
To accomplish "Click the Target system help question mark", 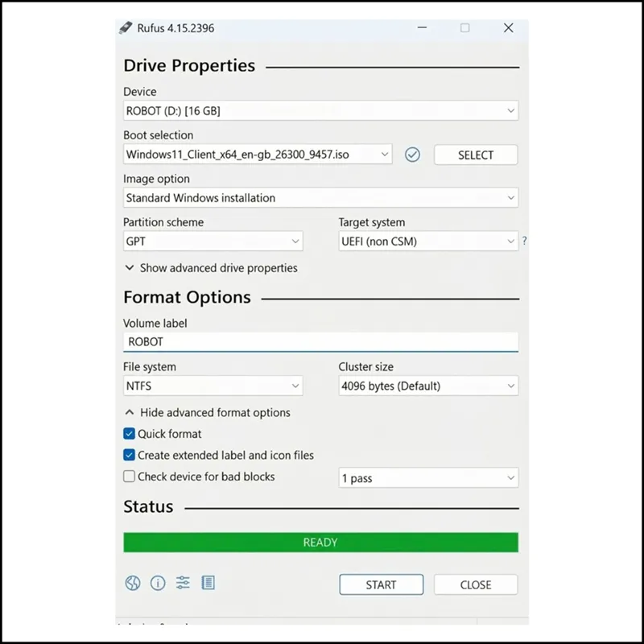I will (525, 241).
